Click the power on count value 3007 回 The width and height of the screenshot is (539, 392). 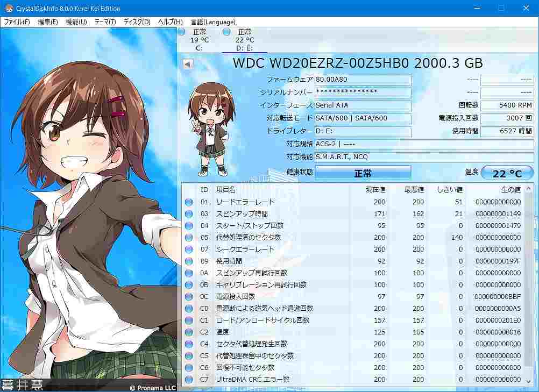click(x=507, y=118)
